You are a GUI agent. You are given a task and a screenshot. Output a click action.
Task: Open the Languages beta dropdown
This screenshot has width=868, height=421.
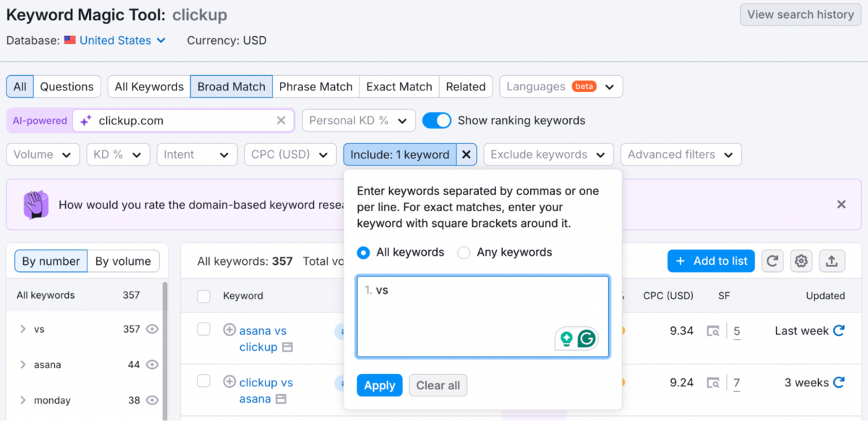561,87
